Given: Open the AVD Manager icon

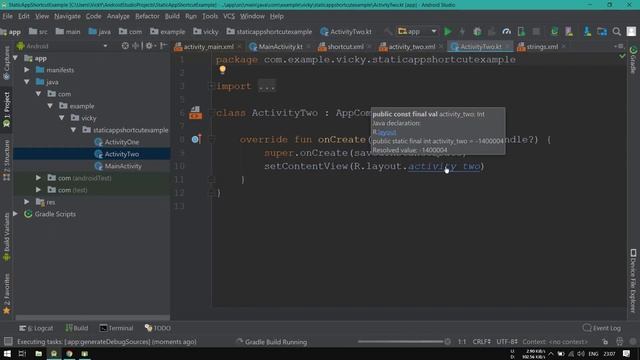Looking at the screenshot, I should [569, 31].
